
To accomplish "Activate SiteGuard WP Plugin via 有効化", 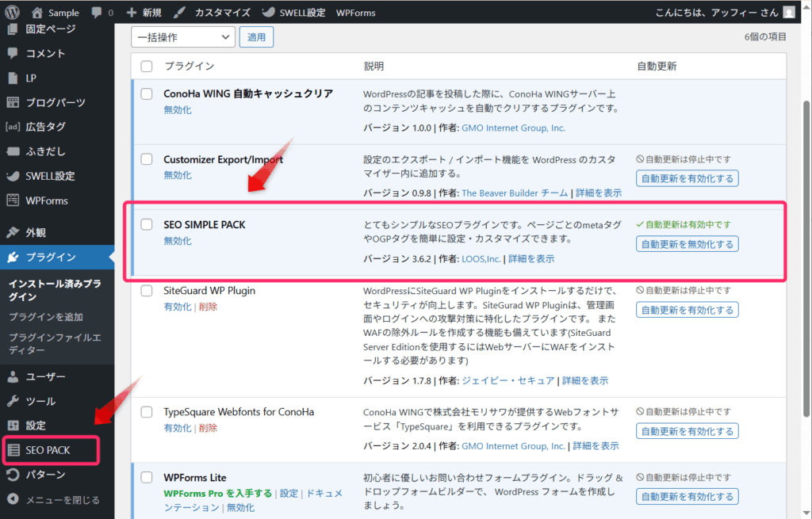I will 177,307.
